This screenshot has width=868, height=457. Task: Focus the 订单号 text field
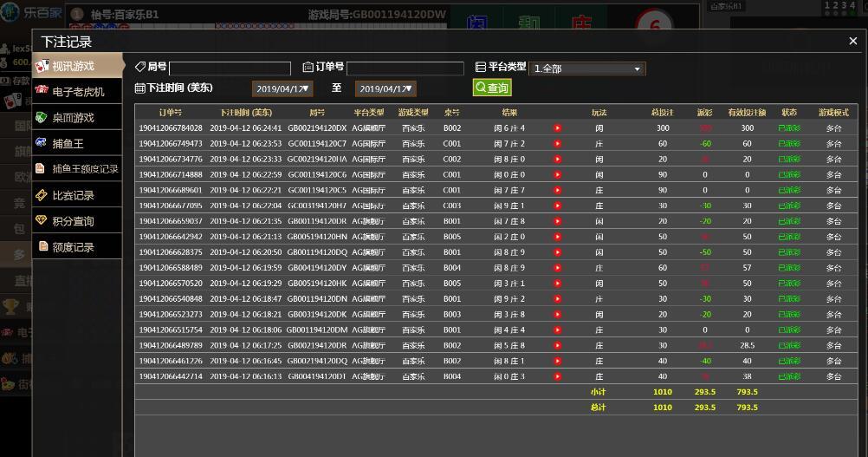[x=407, y=69]
